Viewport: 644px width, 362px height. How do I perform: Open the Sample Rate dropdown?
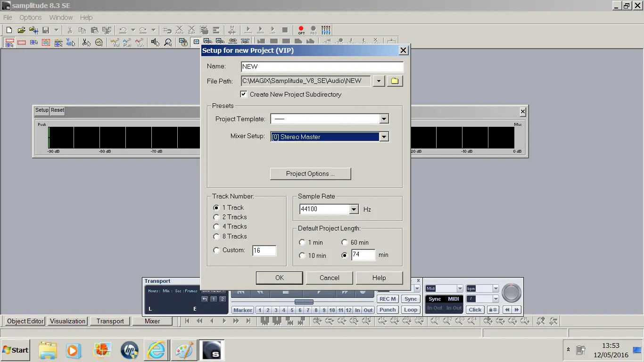(x=354, y=209)
